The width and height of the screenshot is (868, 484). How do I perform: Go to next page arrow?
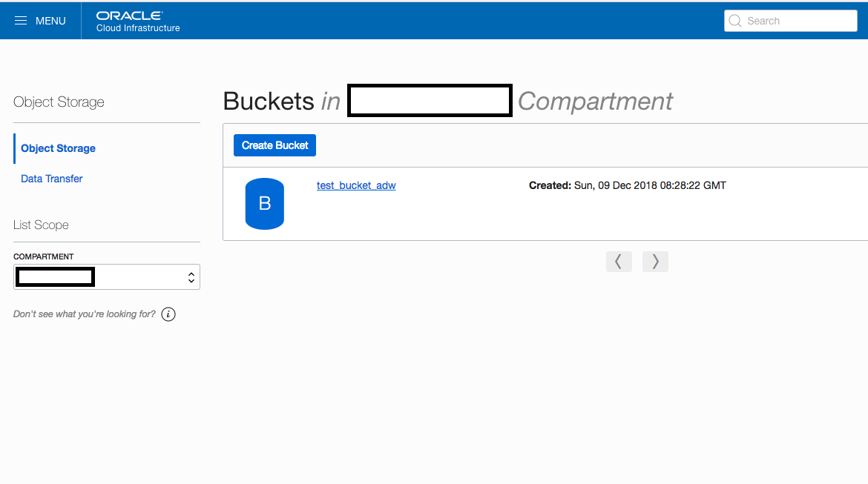click(x=655, y=261)
